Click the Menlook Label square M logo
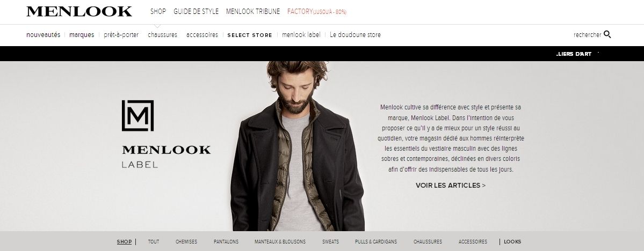The image size is (644, 251). (138, 116)
